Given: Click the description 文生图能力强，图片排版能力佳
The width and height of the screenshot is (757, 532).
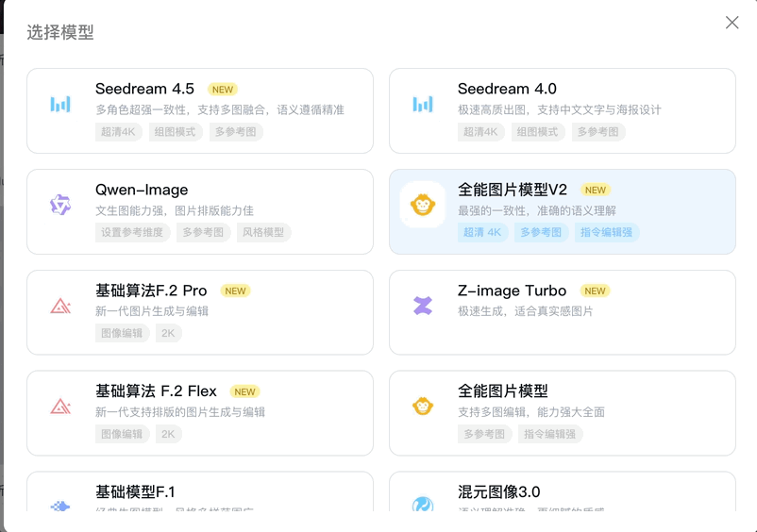Looking at the screenshot, I should coord(175,210).
